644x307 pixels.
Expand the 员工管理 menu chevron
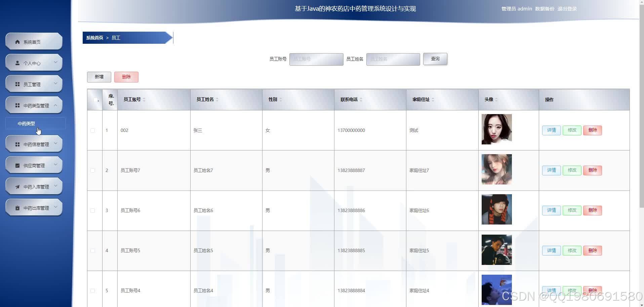coord(55,83)
